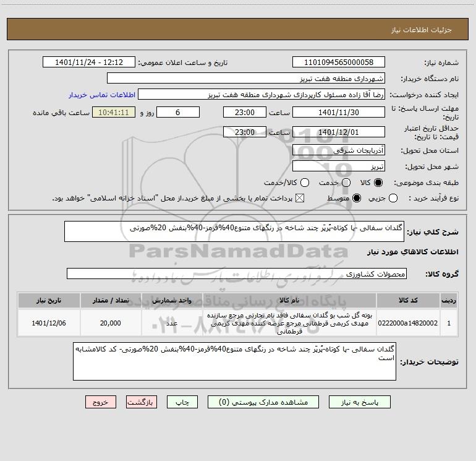Click the product name cell بوته گل شب بو
Viewport: 476px width, 461px height.
pos(289,323)
